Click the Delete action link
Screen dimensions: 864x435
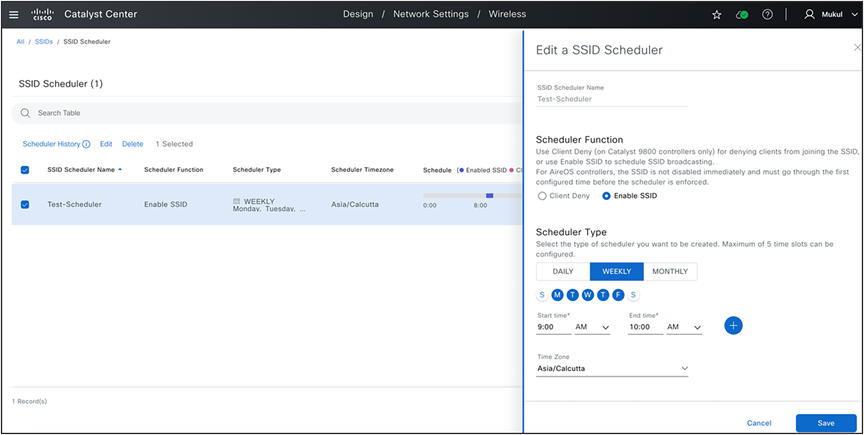[x=133, y=144]
